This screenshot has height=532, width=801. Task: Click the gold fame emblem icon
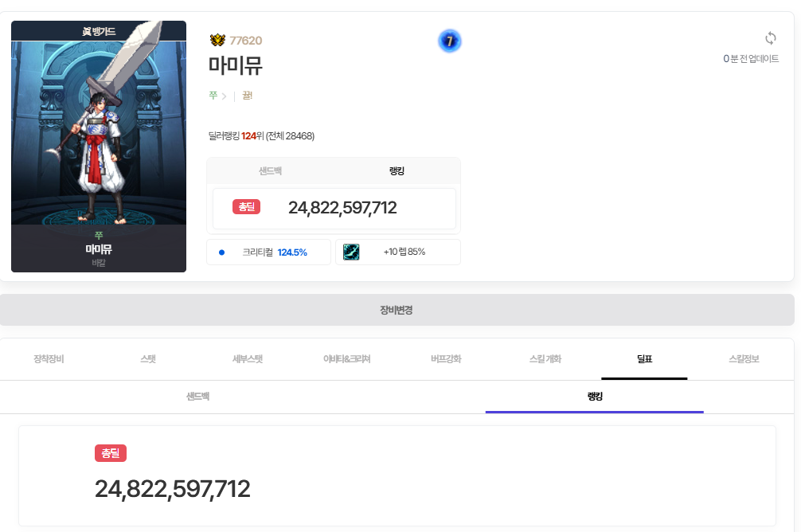[x=217, y=41]
